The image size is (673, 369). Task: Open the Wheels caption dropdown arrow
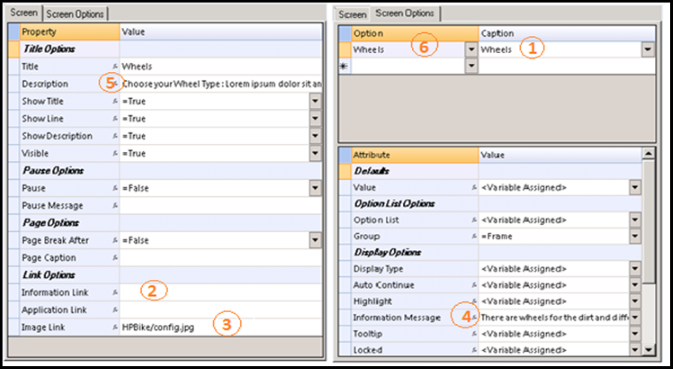coord(648,50)
